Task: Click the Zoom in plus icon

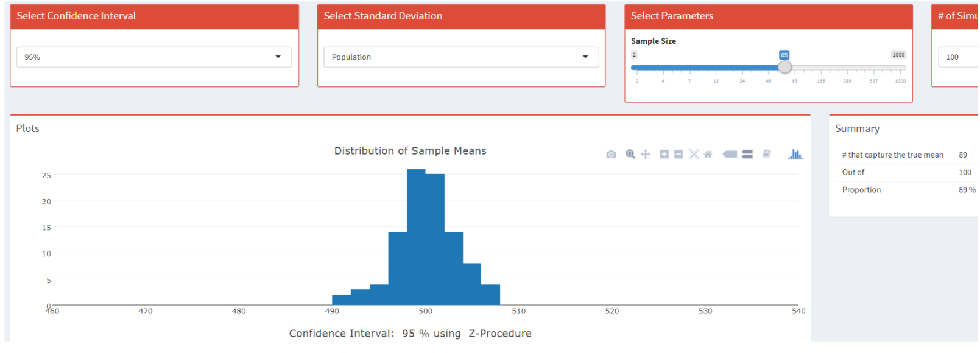Action: (x=664, y=155)
